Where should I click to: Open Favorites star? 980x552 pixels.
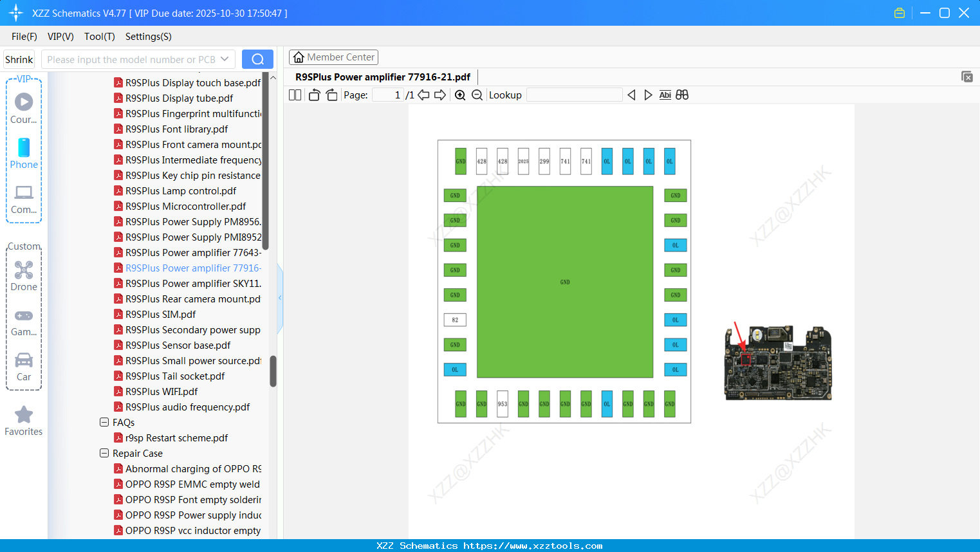coord(24,421)
